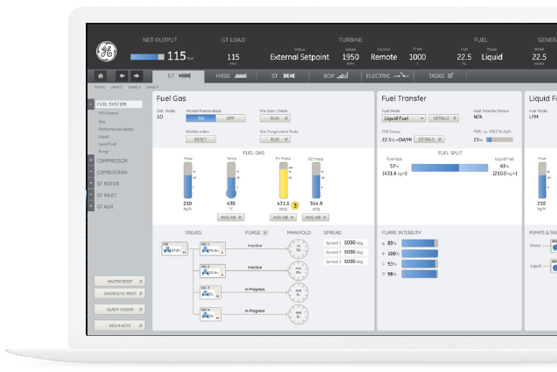The height and width of the screenshot is (372, 557).
Task: Click the Purge info icon
Action: pos(265,233)
